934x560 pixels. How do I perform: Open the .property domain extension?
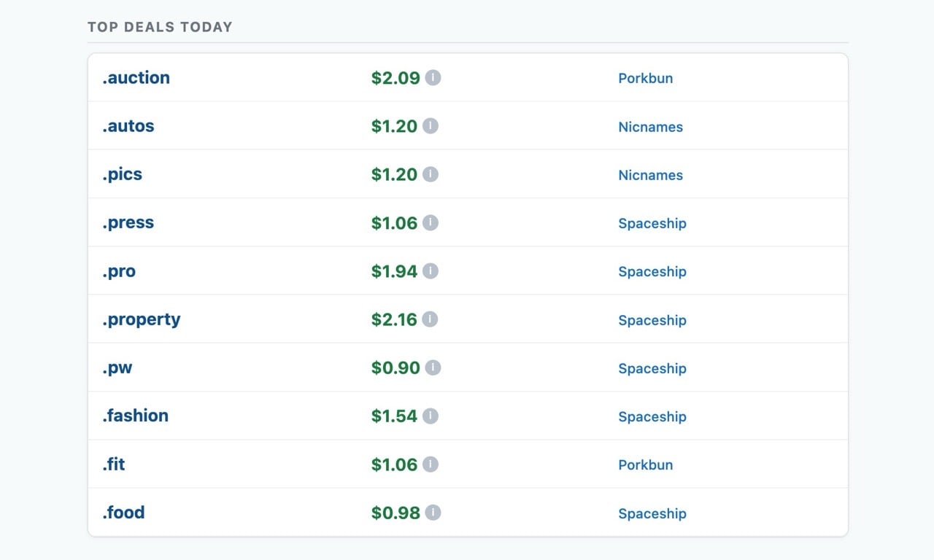click(142, 319)
